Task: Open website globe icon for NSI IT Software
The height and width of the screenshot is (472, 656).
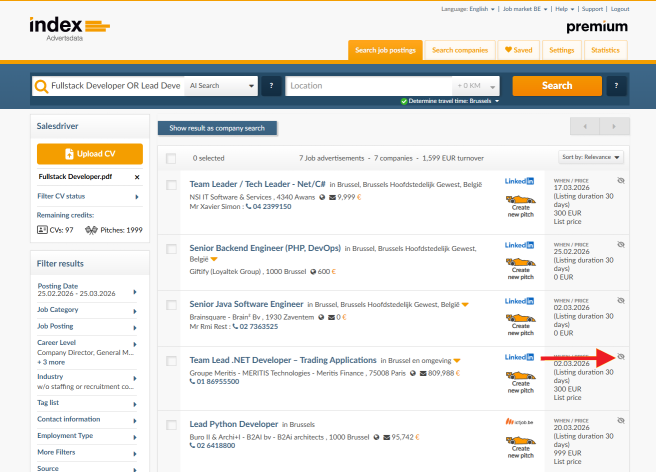Action: coord(322,197)
